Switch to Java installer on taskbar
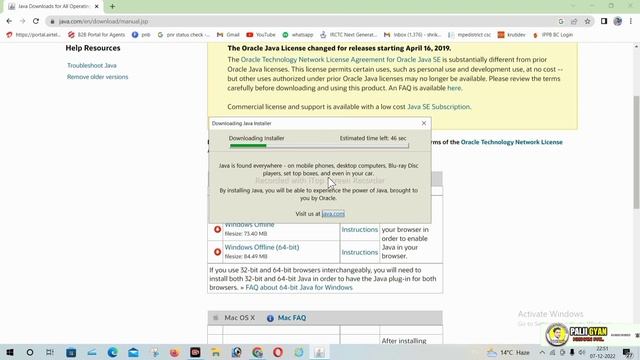640x360 pixels. pyautogui.click(x=320, y=352)
